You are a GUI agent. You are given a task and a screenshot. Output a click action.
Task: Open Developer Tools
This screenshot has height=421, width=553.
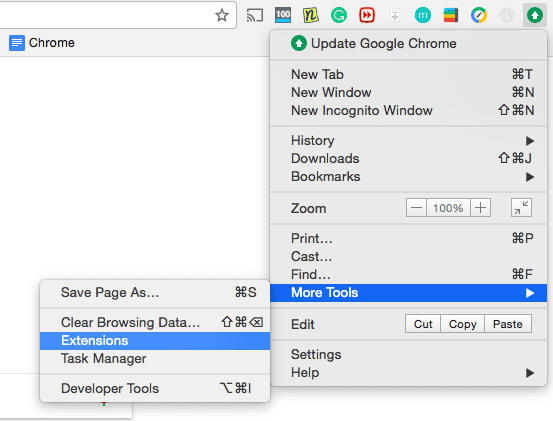click(x=155, y=389)
